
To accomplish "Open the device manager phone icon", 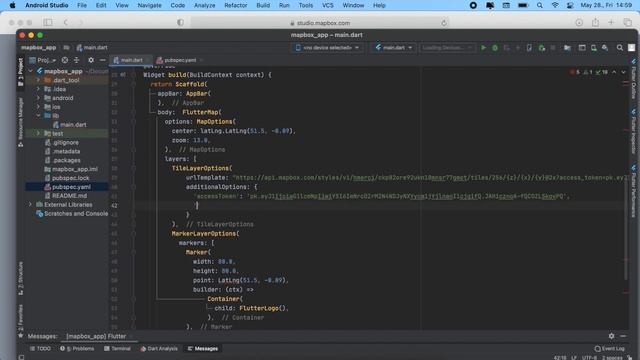I will 594,48.
